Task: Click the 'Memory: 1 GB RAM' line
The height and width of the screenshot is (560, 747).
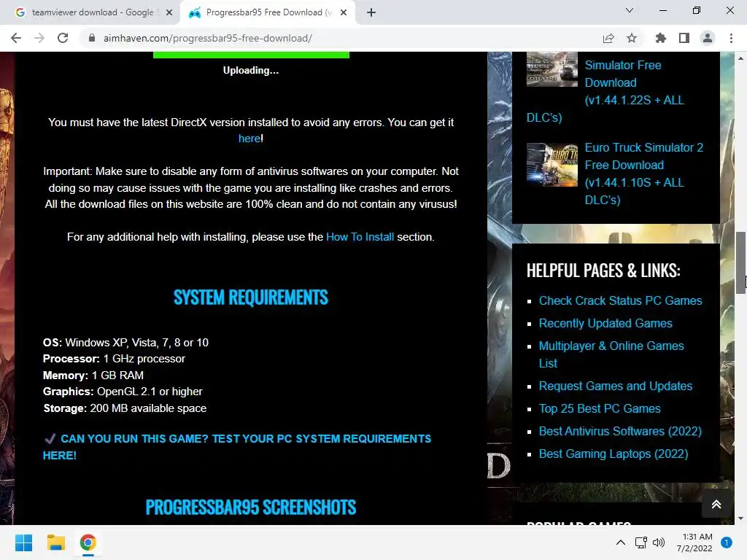Action: click(93, 376)
